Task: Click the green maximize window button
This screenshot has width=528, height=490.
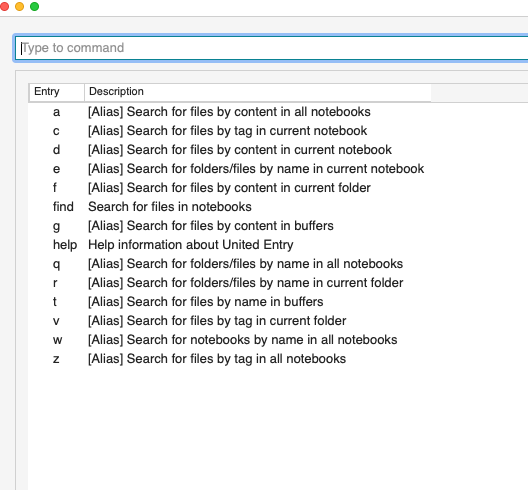Action: [34, 6]
